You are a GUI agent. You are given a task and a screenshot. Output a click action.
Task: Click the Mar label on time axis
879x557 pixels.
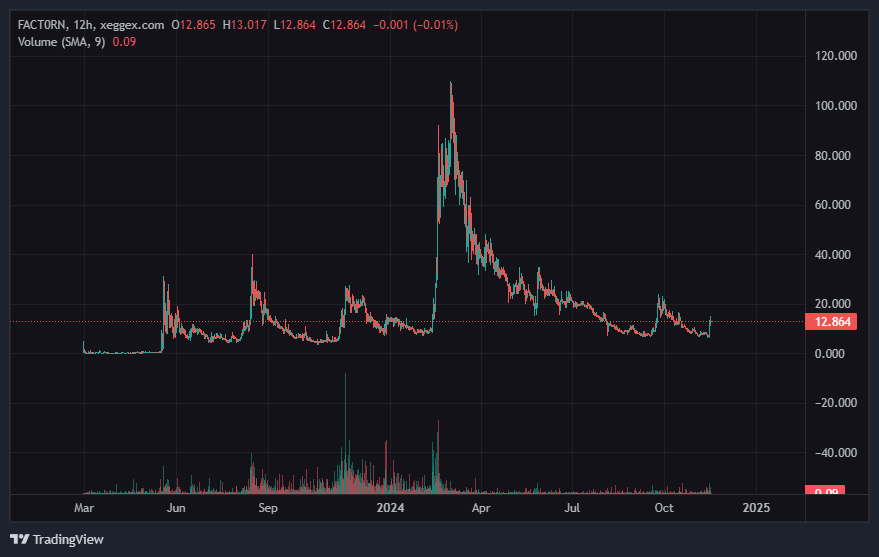[x=84, y=508]
